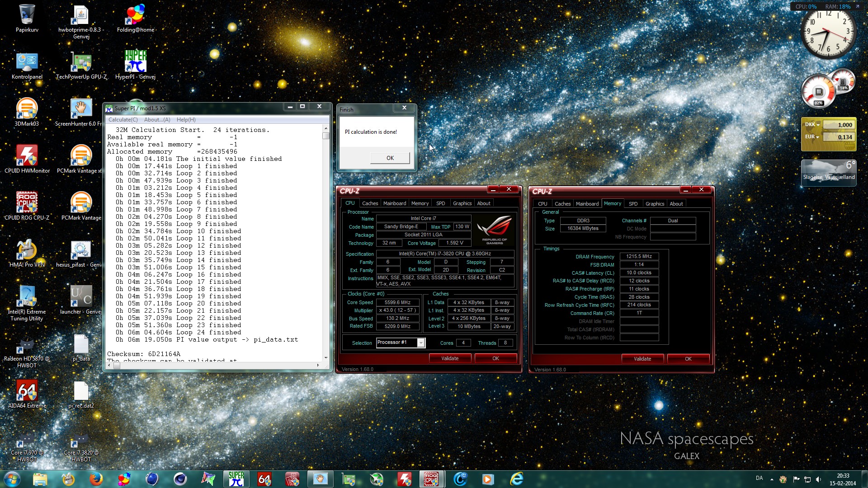This screenshot has width=868, height=488.
Task: Launch launcher - Genvej desktop icon
Action: pyautogui.click(x=81, y=300)
